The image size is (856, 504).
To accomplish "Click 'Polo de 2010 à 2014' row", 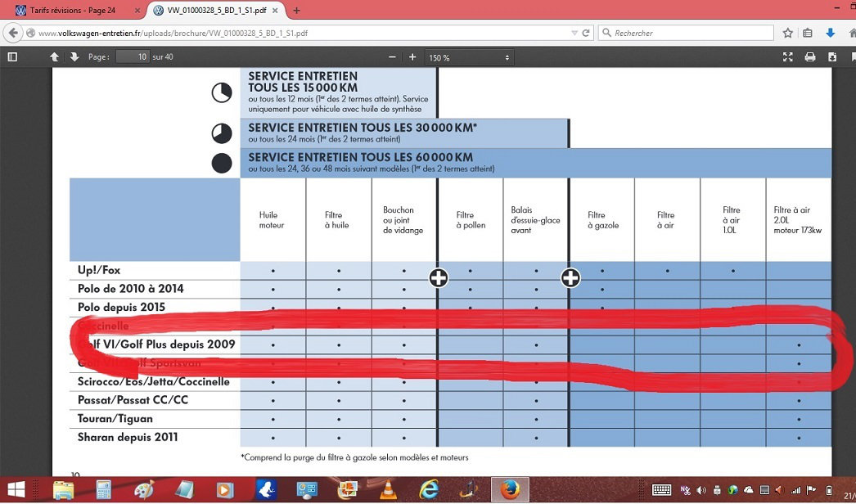I will point(130,289).
